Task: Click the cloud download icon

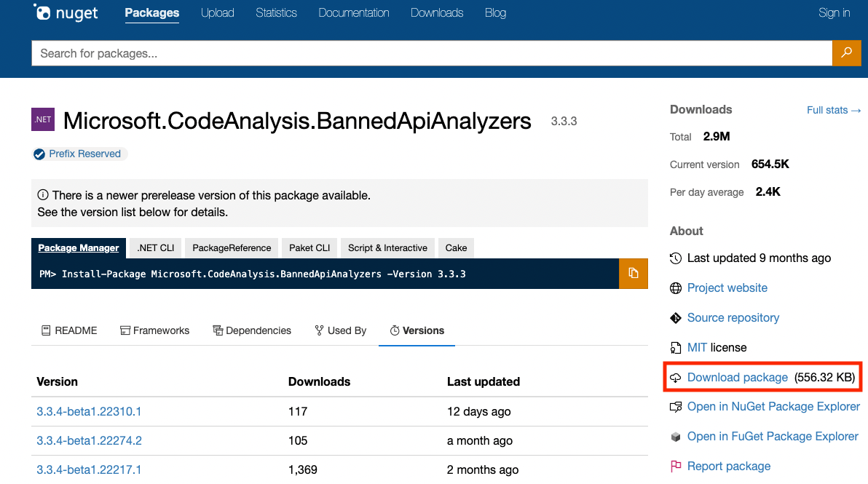Action: pos(675,378)
